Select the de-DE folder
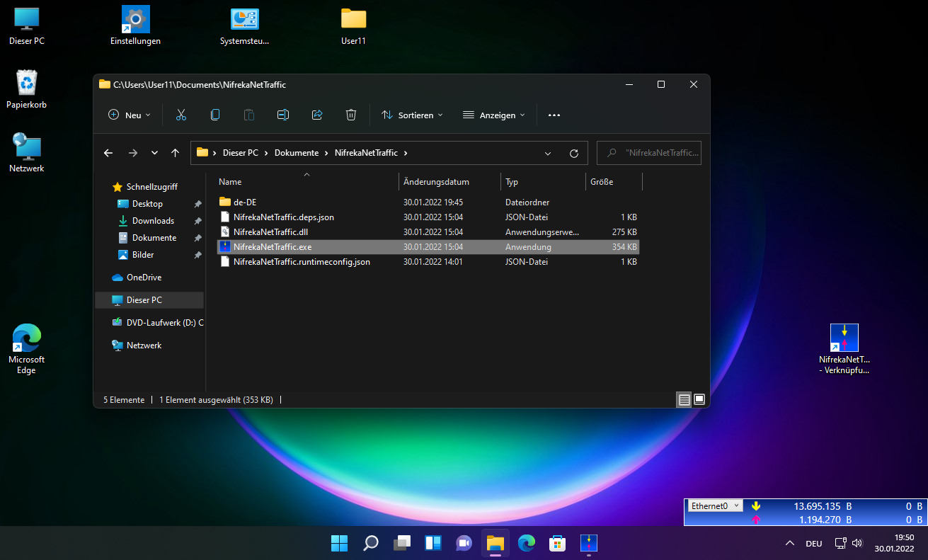Screen dimensions: 928x560 (428, 202)
